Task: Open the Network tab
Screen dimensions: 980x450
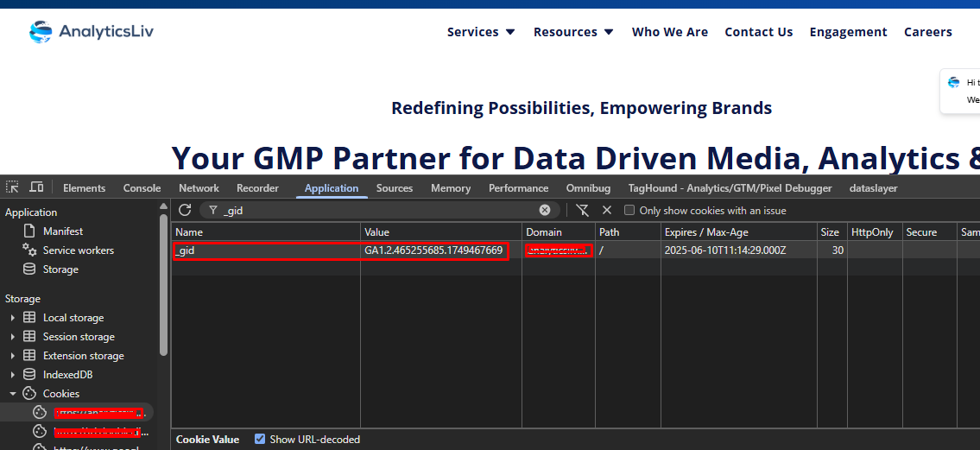Action: [x=199, y=188]
